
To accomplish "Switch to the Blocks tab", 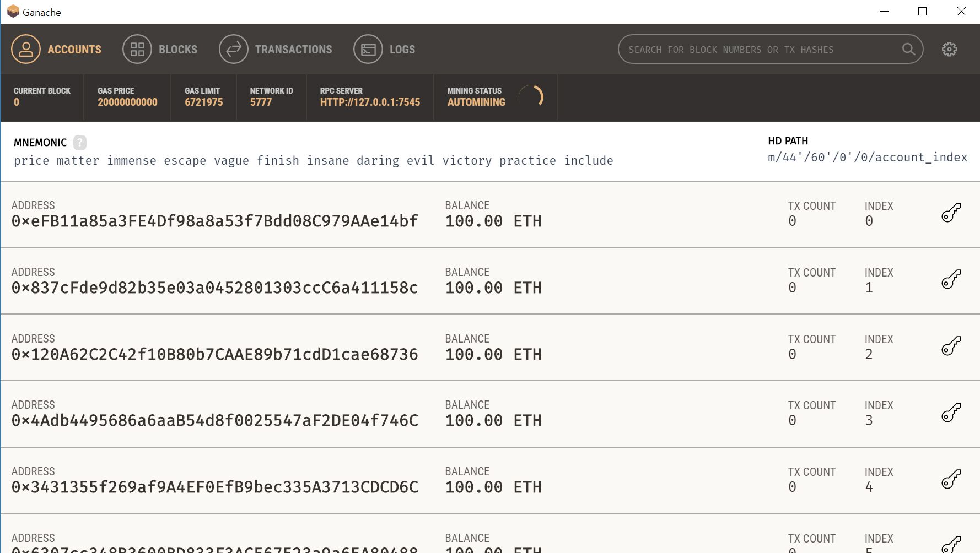I will tap(160, 50).
